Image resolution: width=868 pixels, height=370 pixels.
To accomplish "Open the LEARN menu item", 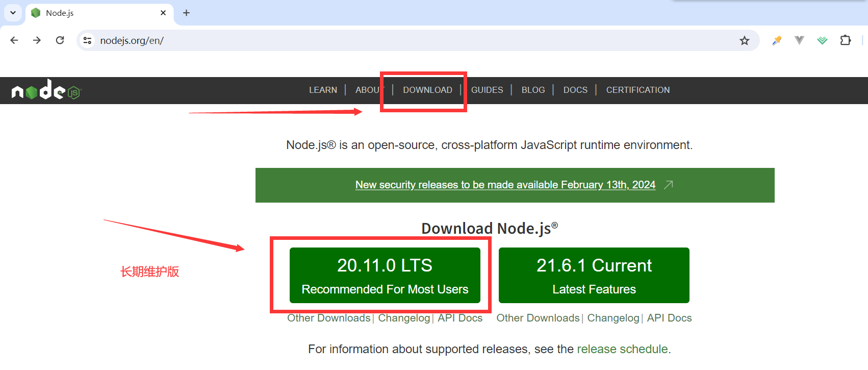I will 323,90.
